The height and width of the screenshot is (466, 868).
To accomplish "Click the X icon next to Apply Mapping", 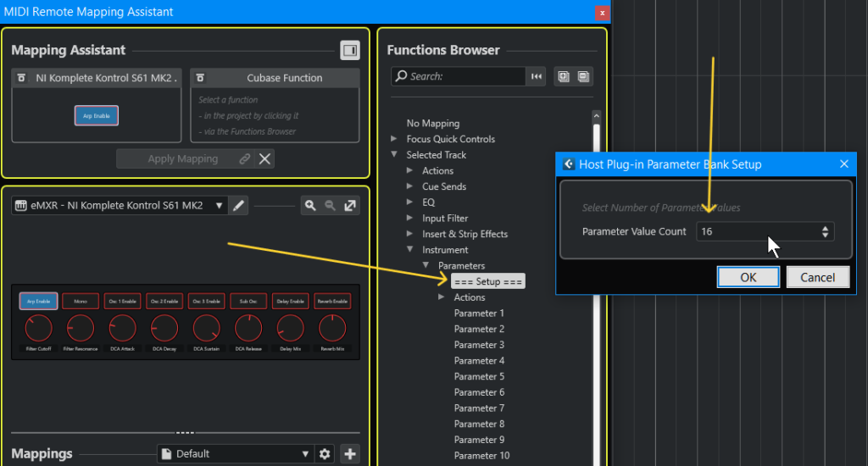I will (x=264, y=158).
